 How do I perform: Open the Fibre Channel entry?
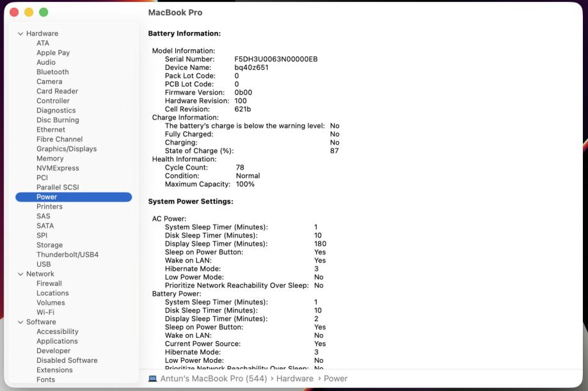pos(60,140)
